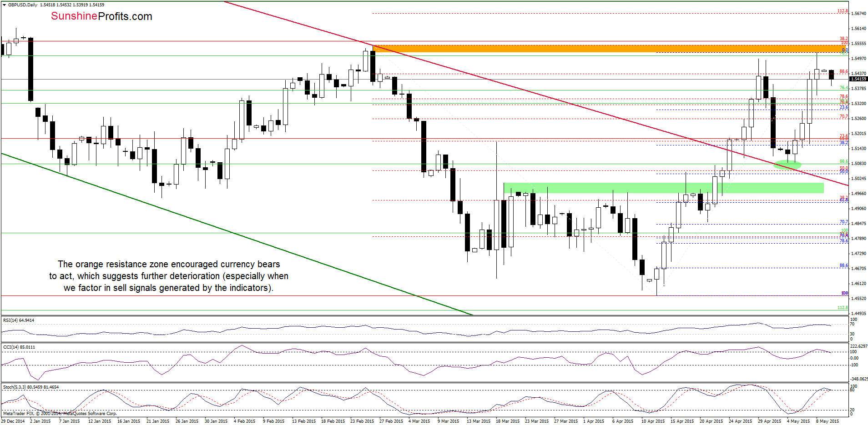Click price axis value 1.54970
The width and height of the screenshot is (868, 425).
tap(858, 59)
